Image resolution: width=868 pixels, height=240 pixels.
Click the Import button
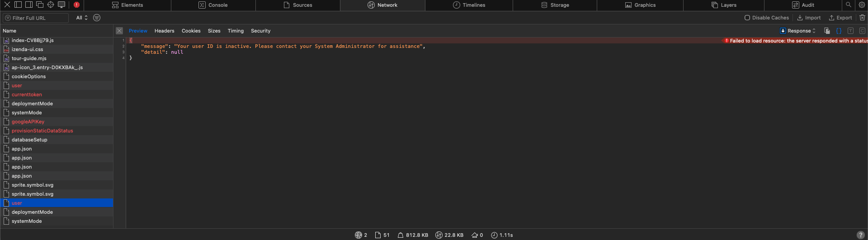coord(809,18)
